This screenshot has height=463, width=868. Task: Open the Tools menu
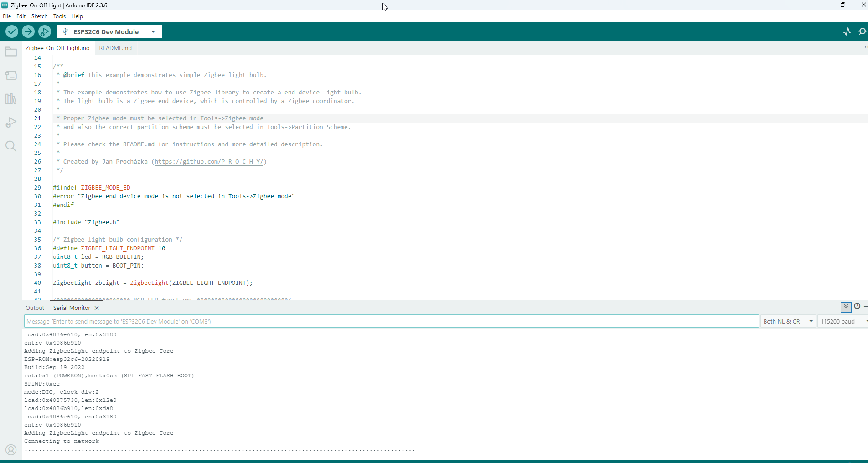(59, 16)
